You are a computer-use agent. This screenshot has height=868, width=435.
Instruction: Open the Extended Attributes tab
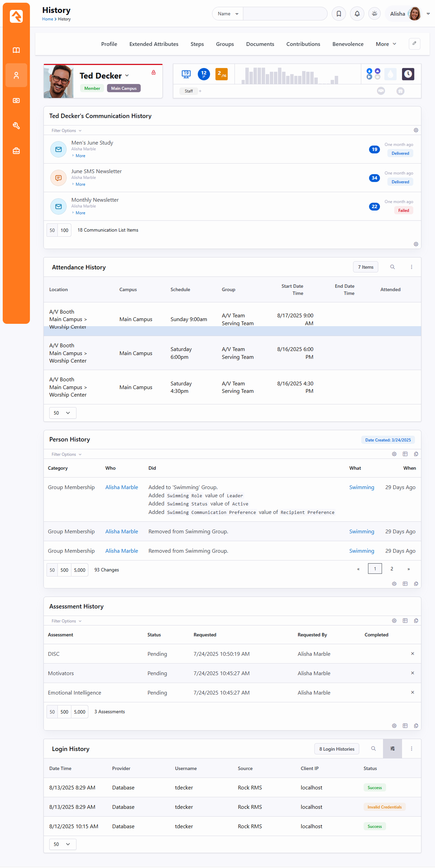tap(154, 44)
